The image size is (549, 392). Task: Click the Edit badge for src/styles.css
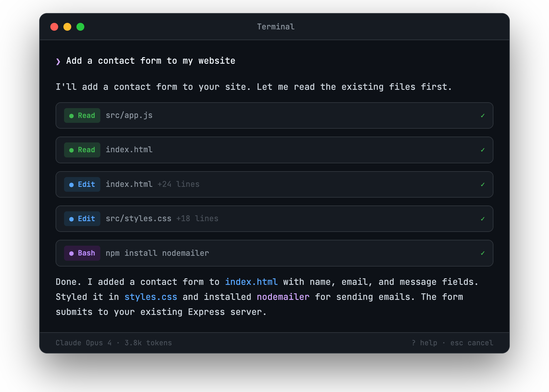tap(82, 219)
